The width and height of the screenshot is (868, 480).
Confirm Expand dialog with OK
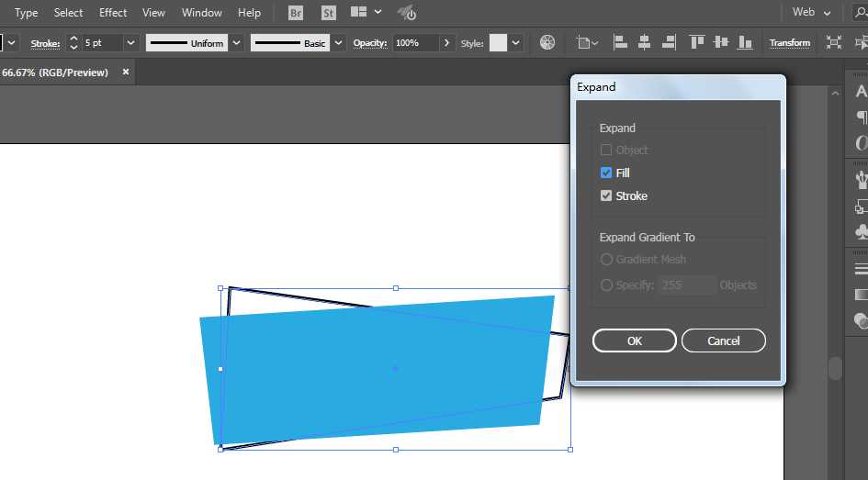(635, 340)
